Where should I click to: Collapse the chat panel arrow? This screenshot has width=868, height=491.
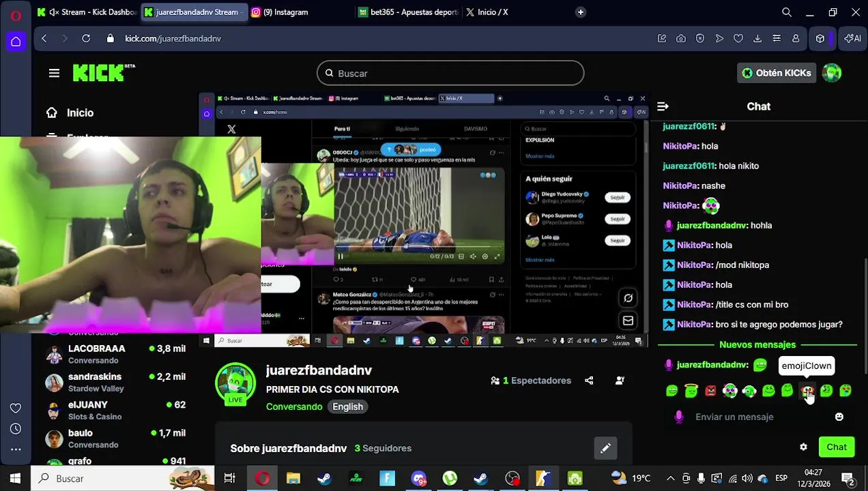pyautogui.click(x=663, y=106)
